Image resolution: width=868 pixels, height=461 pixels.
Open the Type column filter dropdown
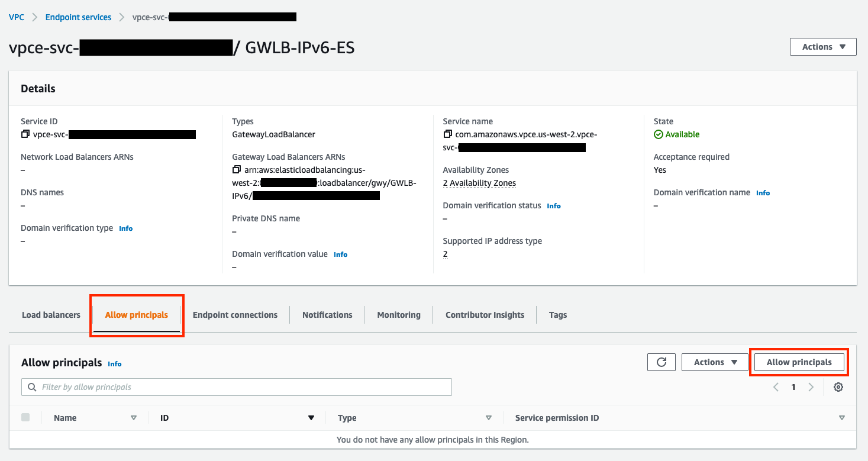point(489,417)
